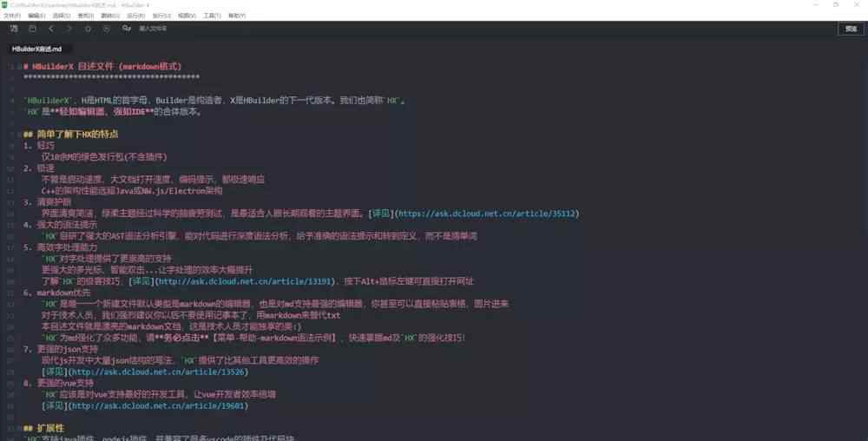Click the star bookmark toolbar icon
This screenshot has width=868, height=441.
click(88, 29)
